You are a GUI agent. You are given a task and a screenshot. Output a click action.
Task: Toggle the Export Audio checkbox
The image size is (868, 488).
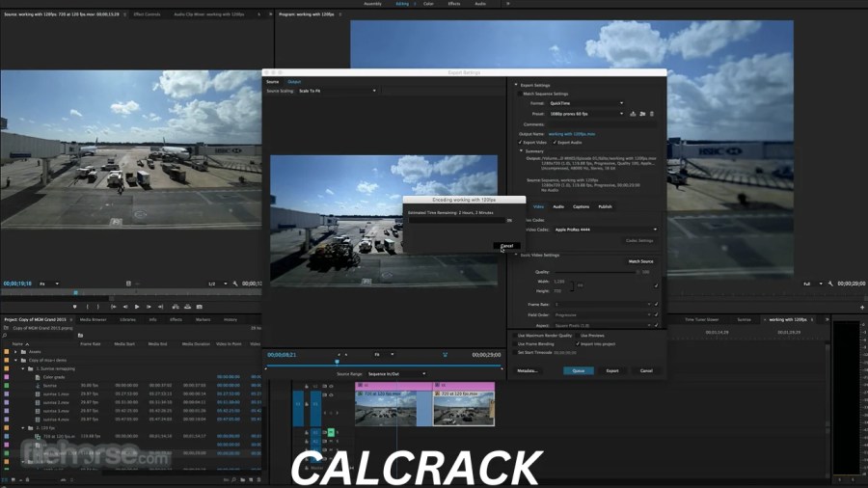[555, 143]
